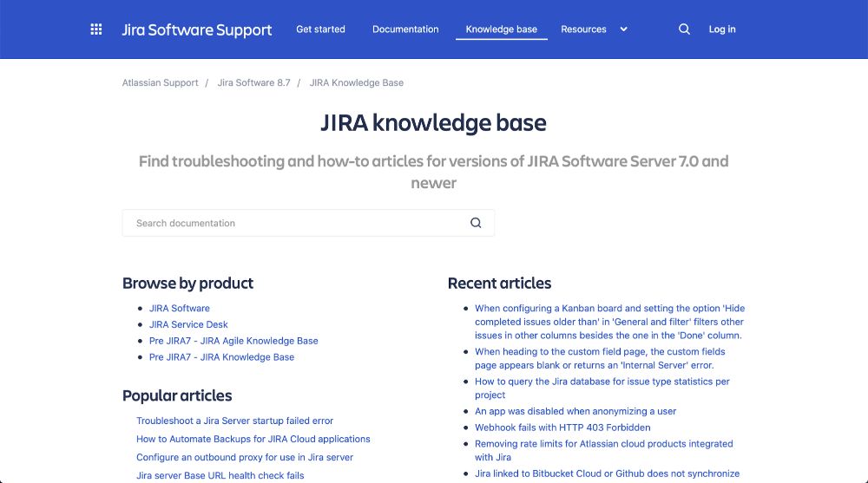Screen dimensions: 868x483
Task: Expand the Resources dropdown chevron
Action: coord(623,29)
